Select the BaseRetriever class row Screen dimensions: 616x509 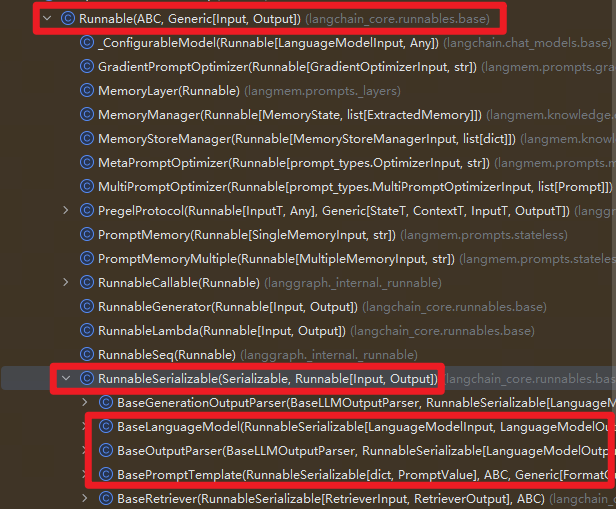tap(308, 498)
